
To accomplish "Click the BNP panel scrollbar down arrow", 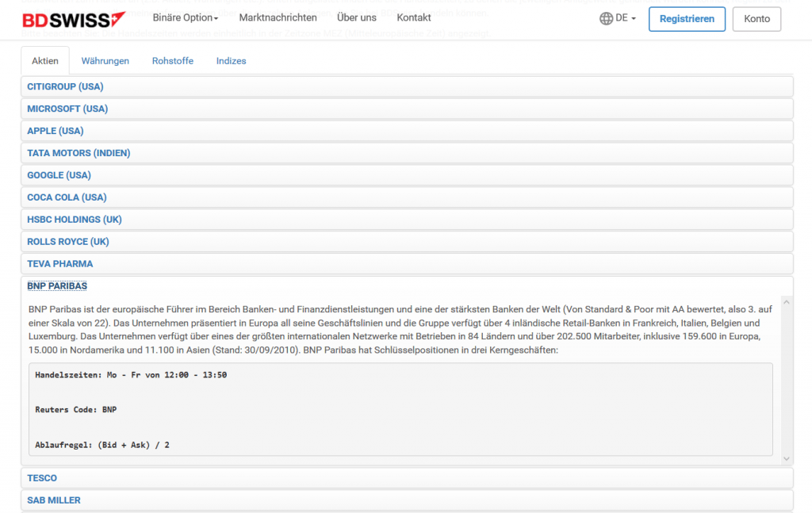I will coord(787,458).
